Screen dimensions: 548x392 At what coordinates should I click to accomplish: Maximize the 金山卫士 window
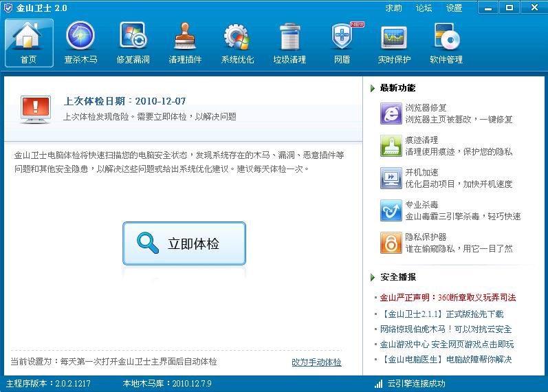coord(510,8)
